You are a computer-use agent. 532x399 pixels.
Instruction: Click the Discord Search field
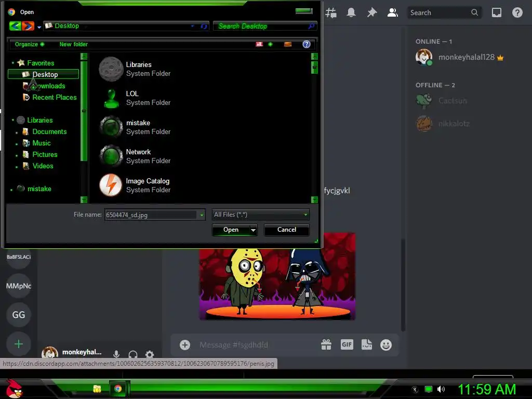pos(444,13)
